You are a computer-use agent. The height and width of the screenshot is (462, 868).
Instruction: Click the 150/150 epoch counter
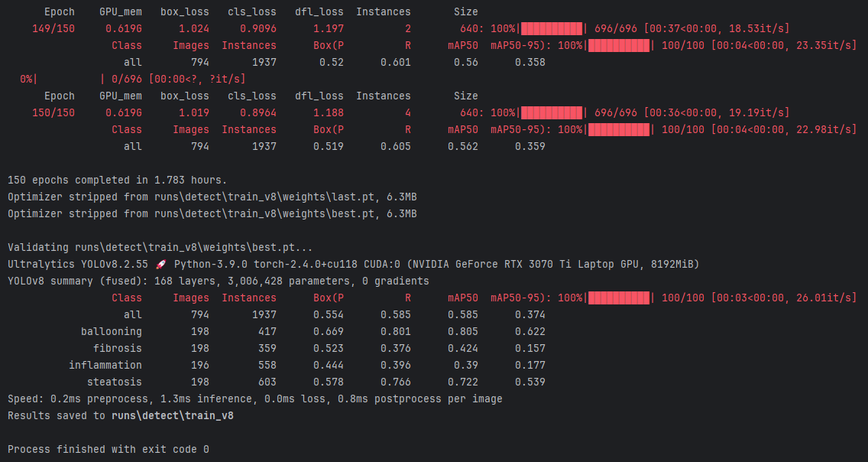click(53, 112)
